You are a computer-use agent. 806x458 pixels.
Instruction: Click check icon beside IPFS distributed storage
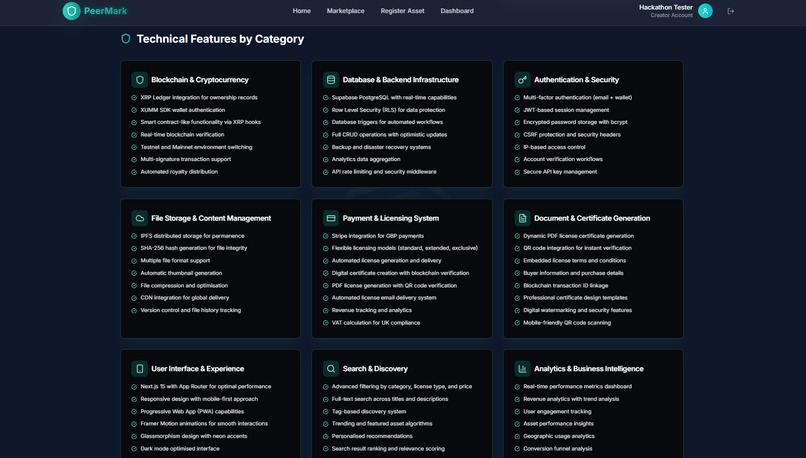[x=134, y=236]
